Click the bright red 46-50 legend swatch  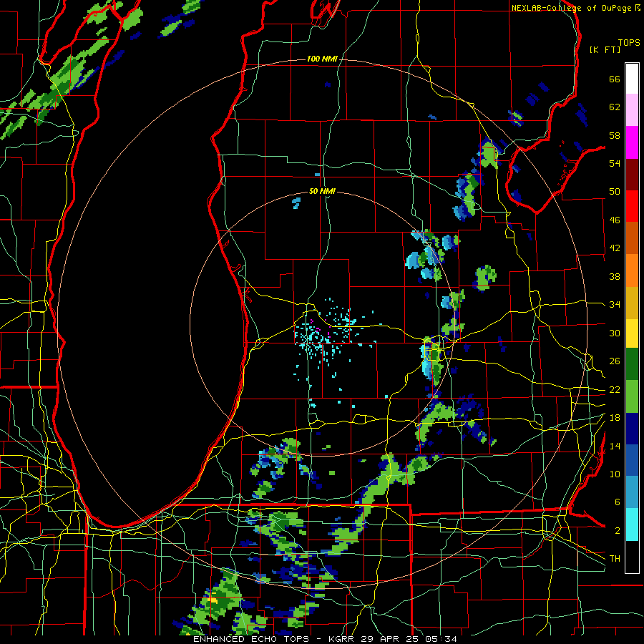point(632,206)
